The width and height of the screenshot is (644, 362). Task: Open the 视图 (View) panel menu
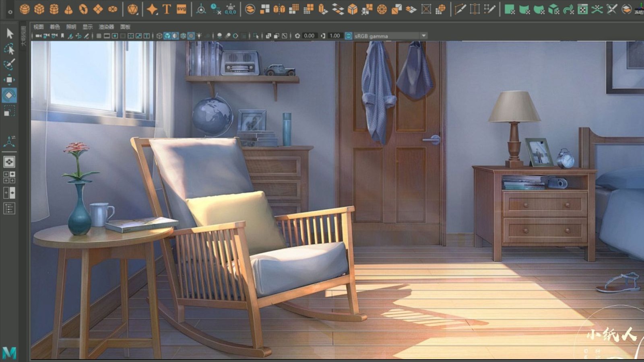[x=39, y=27]
